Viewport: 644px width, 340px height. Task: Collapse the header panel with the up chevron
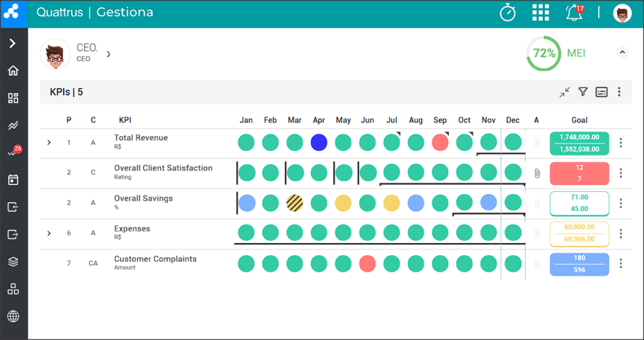tap(622, 53)
